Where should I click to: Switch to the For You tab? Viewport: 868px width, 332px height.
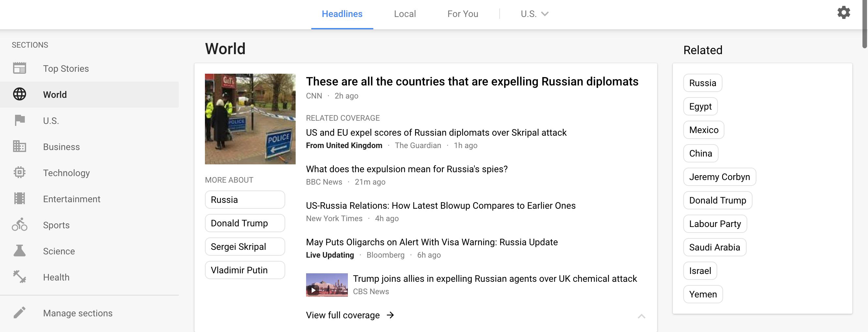tap(463, 14)
